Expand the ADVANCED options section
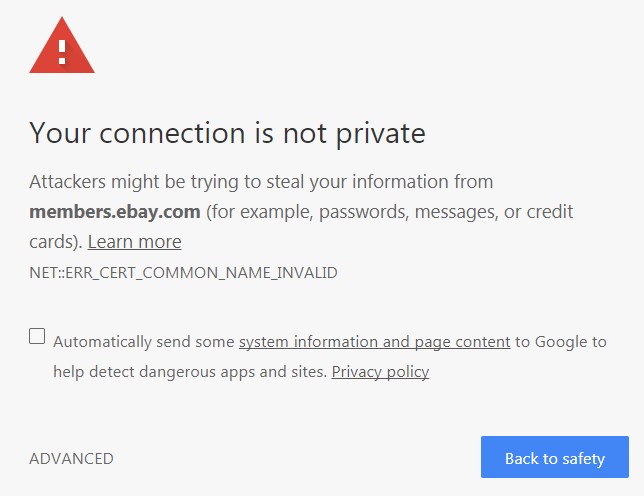The image size is (644, 496). pyautogui.click(x=71, y=459)
